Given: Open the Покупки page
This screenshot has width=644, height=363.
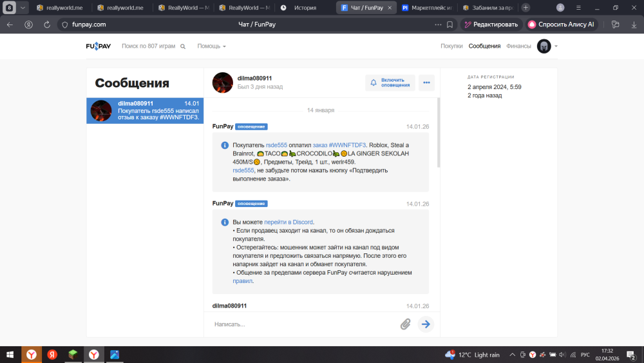Looking at the screenshot, I should click(451, 46).
